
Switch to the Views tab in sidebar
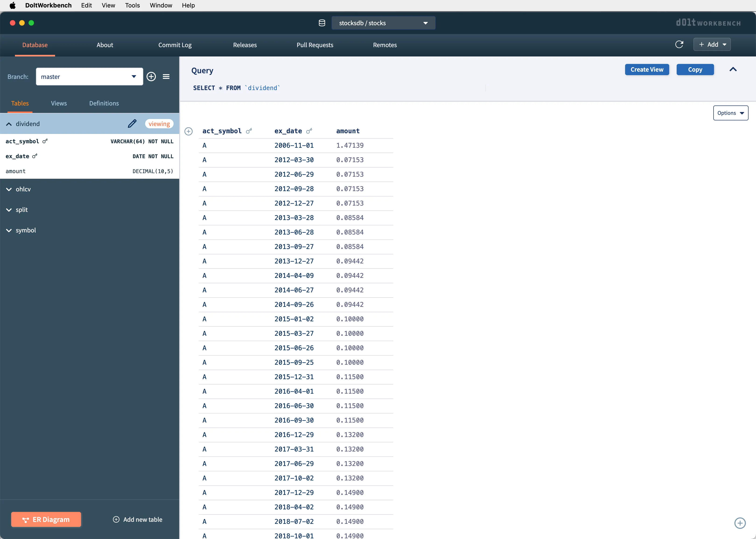(59, 103)
